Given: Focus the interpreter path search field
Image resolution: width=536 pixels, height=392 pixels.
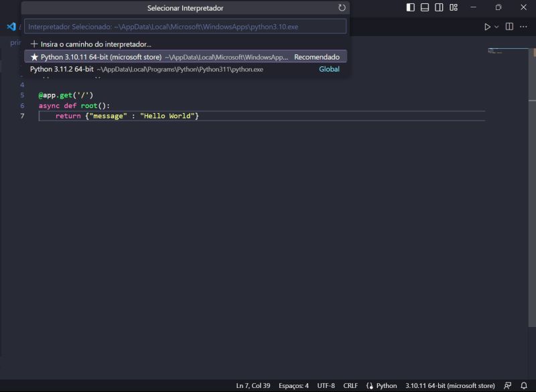Looking at the screenshot, I should 185,27.
